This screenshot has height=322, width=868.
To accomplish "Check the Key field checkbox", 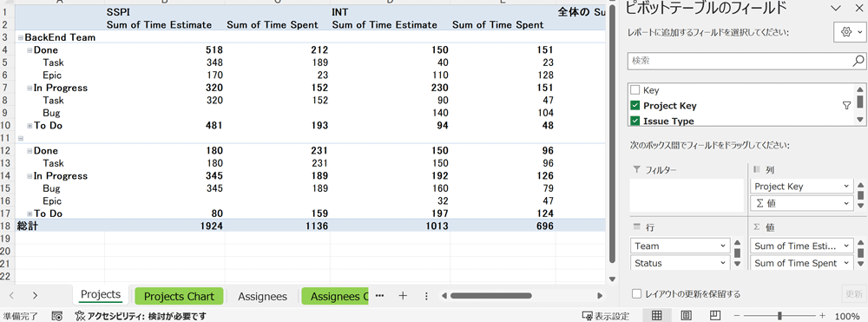I will tap(635, 90).
